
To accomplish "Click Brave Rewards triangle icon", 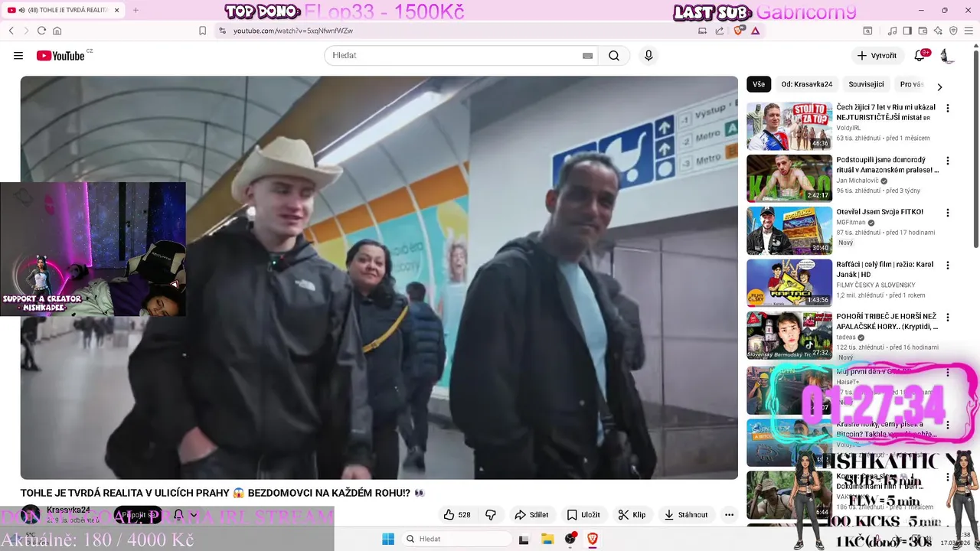I will (x=756, y=31).
